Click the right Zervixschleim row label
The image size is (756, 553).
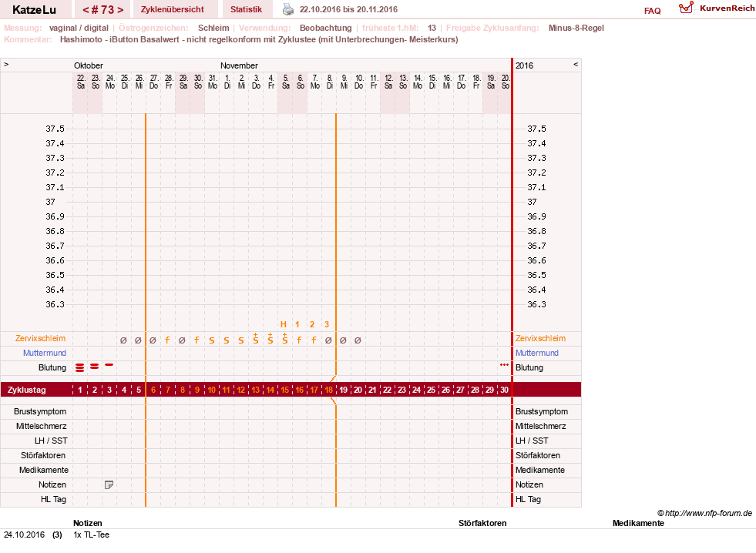click(540, 339)
